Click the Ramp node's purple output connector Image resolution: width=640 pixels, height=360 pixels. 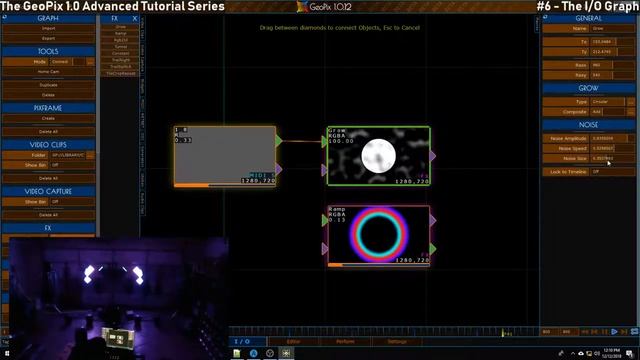(x=433, y=220)
